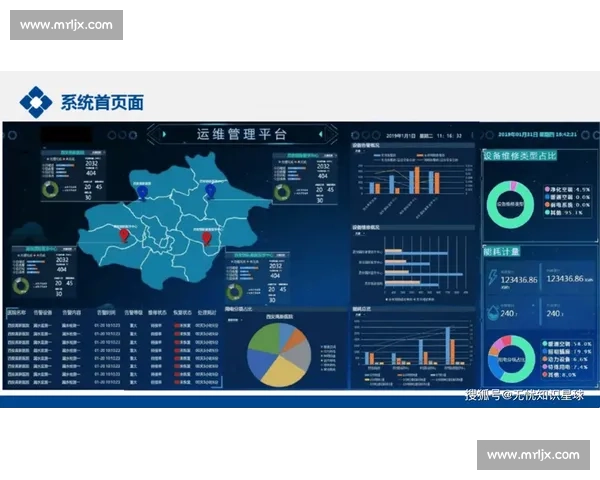
Task: Click orange 弱电系统 0.0% legend dot
Action: coord(547,204)
